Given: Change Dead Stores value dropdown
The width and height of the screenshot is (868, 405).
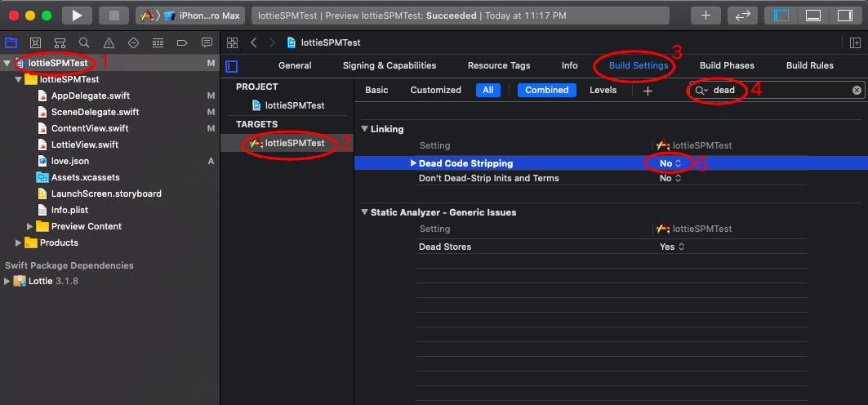Looking at the screenshot, I should click(x=672, y=247).
